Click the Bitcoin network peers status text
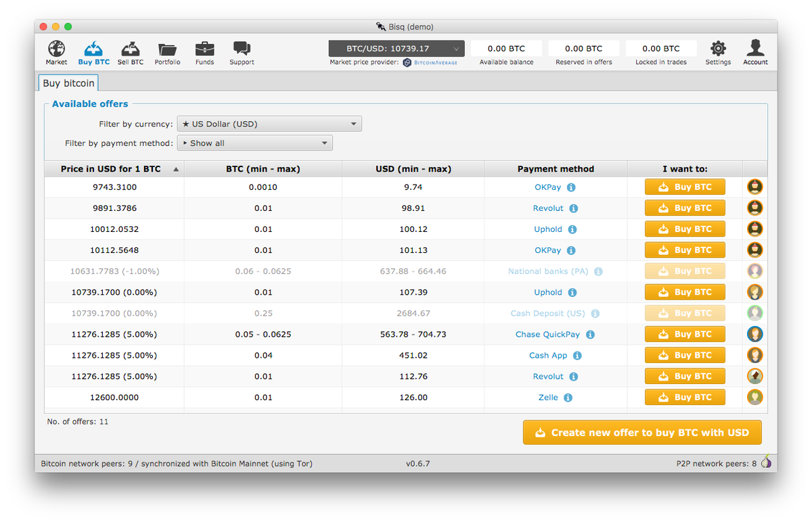 [x=177, y=464]
